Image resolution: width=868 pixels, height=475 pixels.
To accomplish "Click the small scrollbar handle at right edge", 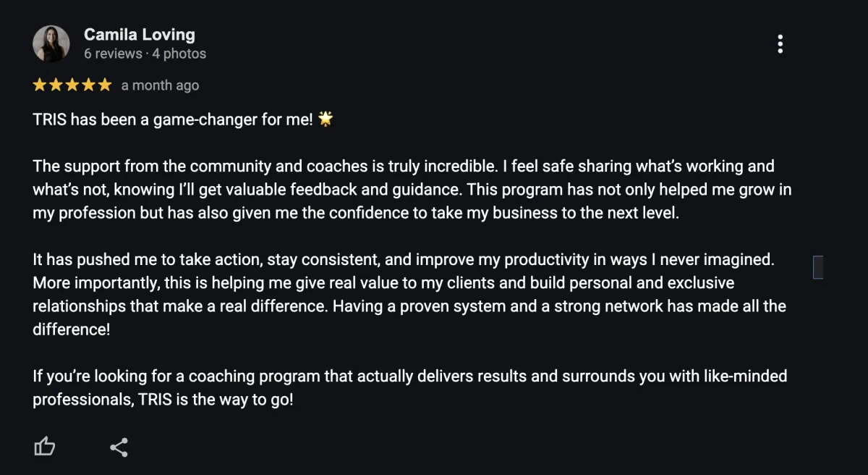I will tap(818, 266).
